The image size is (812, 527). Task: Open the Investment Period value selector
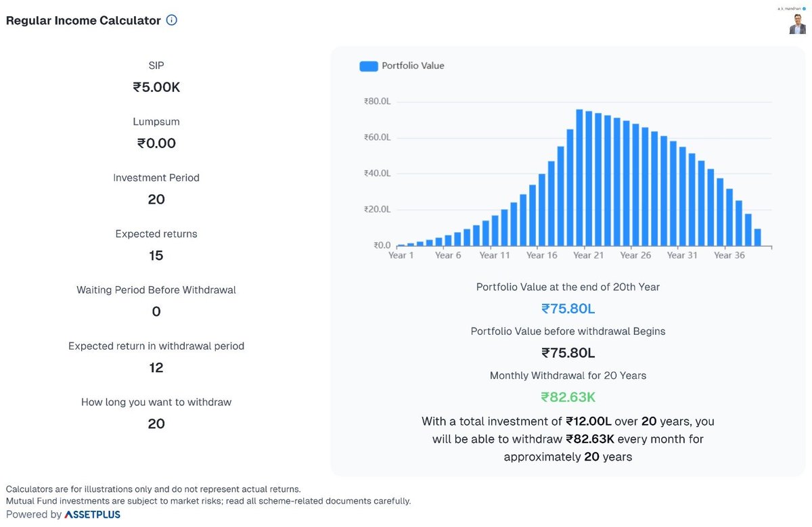pyautogui.click(x=156, y=199)
